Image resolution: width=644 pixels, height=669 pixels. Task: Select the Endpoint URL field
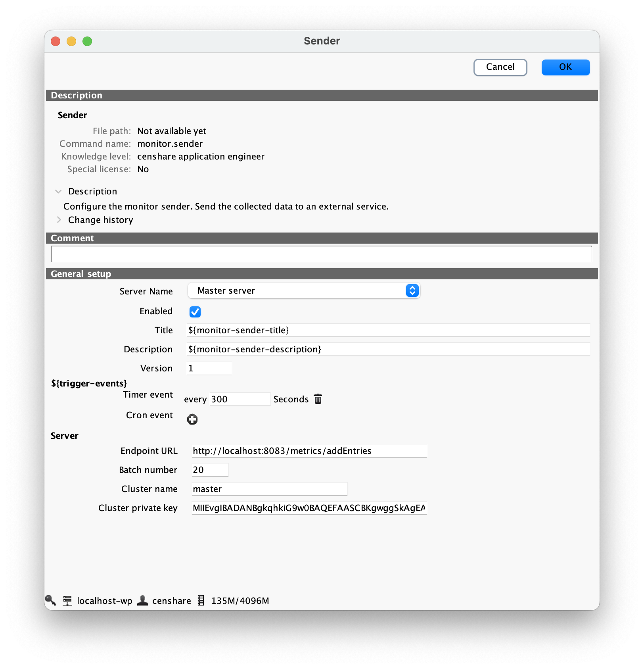click(x=309, y=451)
